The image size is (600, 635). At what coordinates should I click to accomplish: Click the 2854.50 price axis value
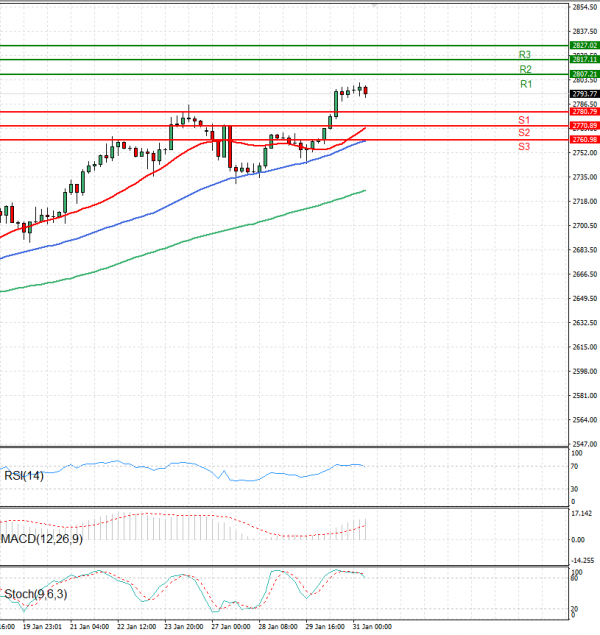pyautogui.click(x=585, y=7)
